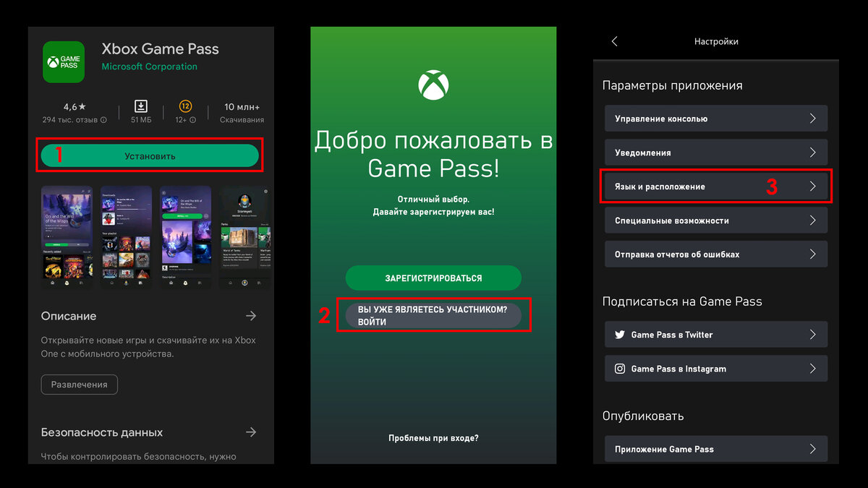This screenshot has width=868, height=488.
Task: Expand Описание section arrow
Action: (x=251, y=316)
